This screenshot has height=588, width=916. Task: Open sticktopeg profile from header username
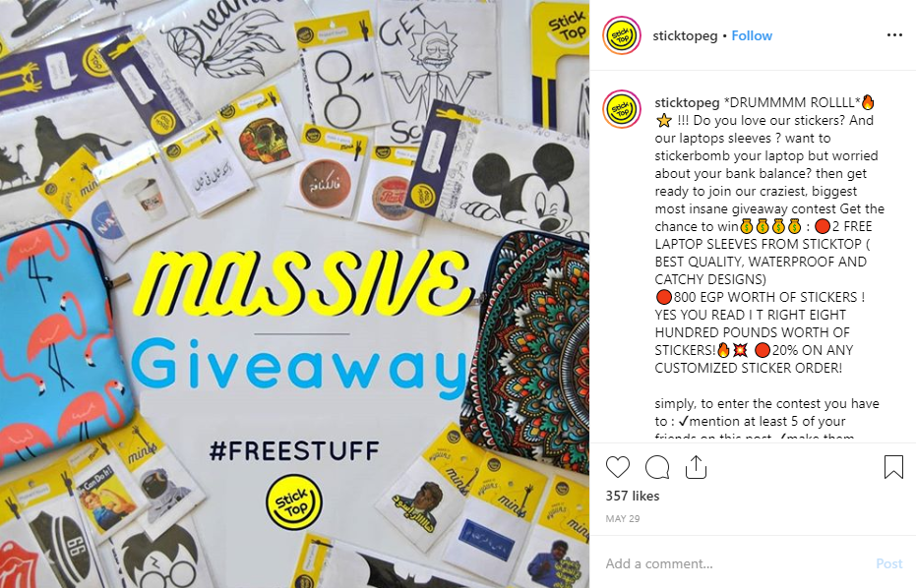[685, 35]
